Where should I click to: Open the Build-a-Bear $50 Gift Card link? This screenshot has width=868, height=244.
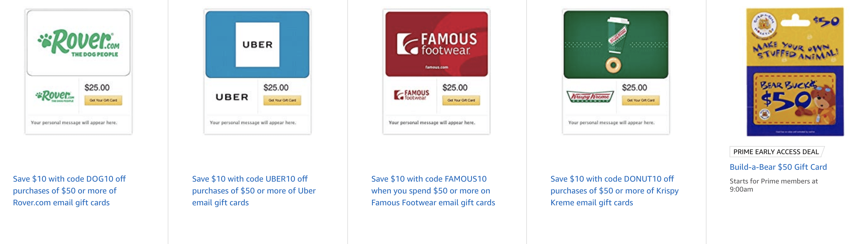pos(778,167)
